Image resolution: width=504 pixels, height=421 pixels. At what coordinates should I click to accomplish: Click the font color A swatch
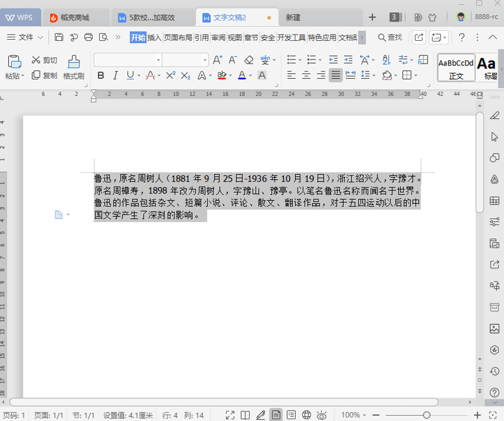click(x=242, y=76)
